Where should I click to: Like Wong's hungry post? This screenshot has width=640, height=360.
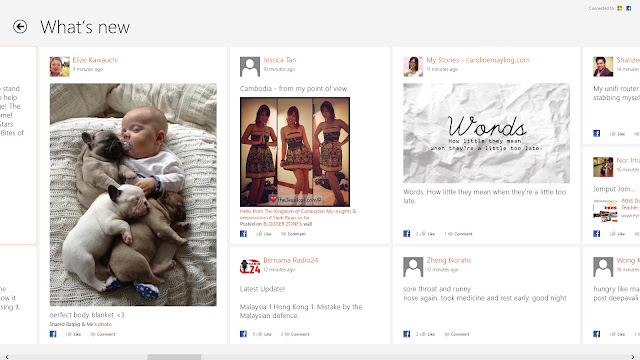point(617,334)
